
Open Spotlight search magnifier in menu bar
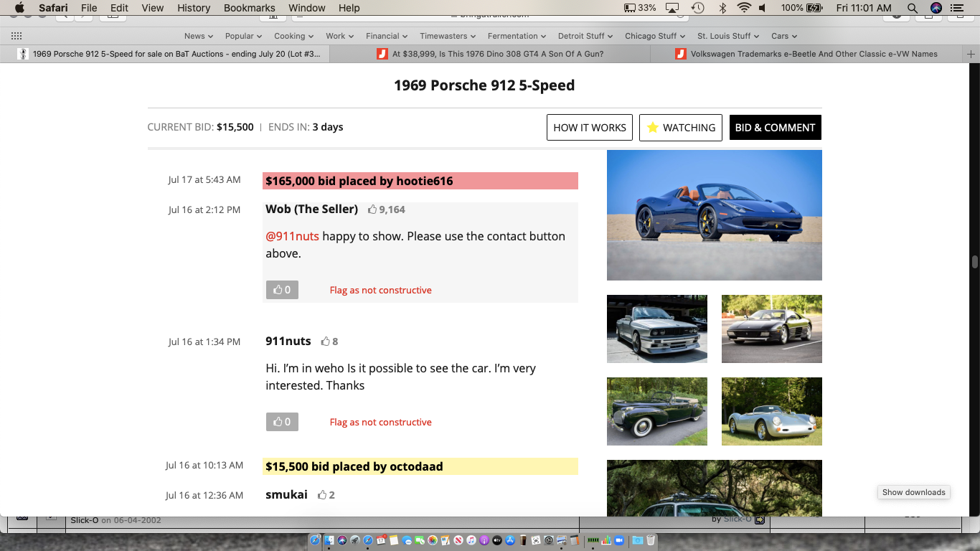point(912,8)
